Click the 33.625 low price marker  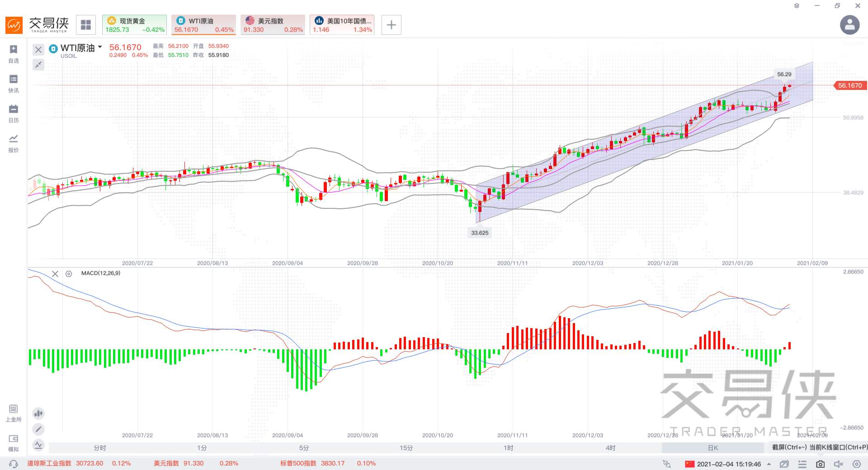480,233
